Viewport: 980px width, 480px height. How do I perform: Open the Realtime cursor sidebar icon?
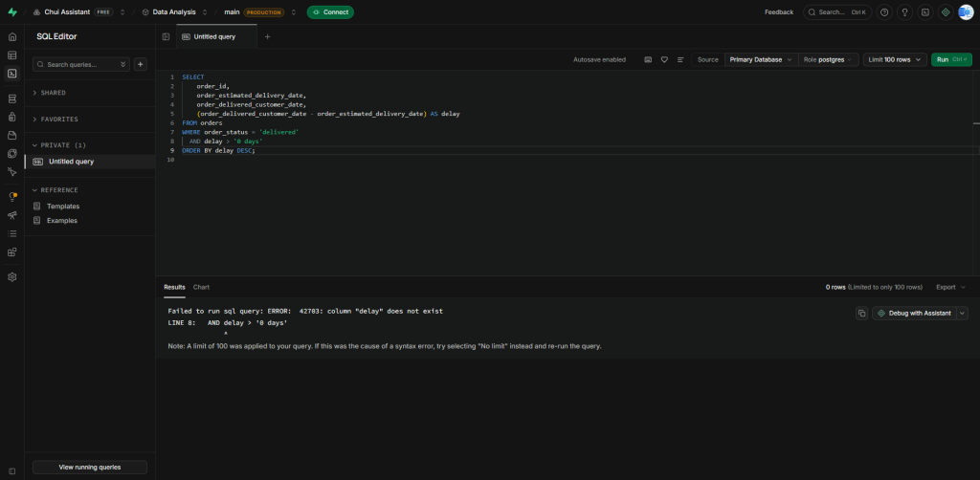[x=11, y=172]
